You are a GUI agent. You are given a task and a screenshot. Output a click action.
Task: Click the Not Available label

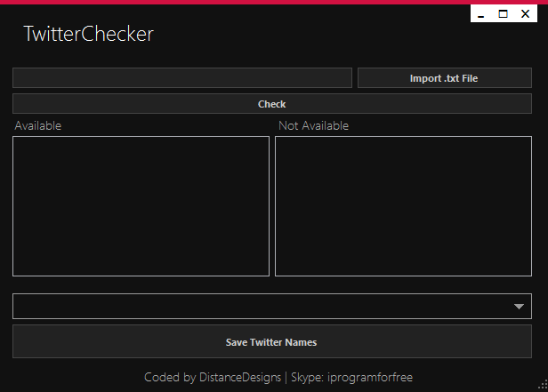313,125
